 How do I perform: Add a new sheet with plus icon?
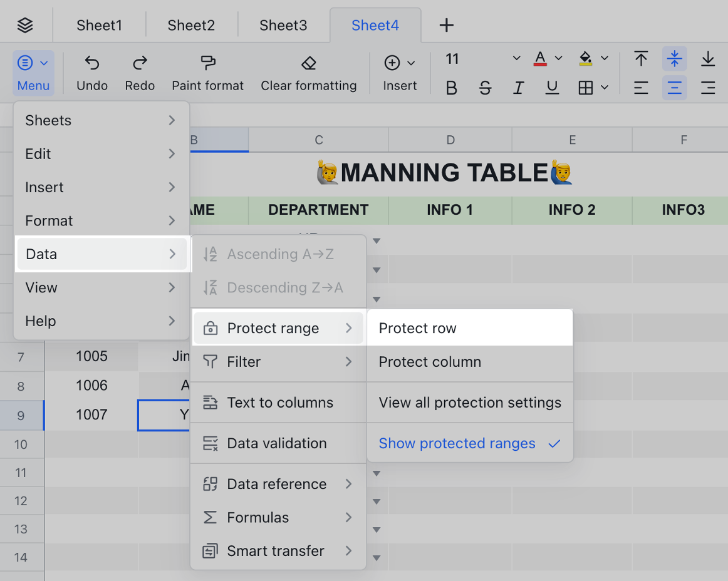446,26
